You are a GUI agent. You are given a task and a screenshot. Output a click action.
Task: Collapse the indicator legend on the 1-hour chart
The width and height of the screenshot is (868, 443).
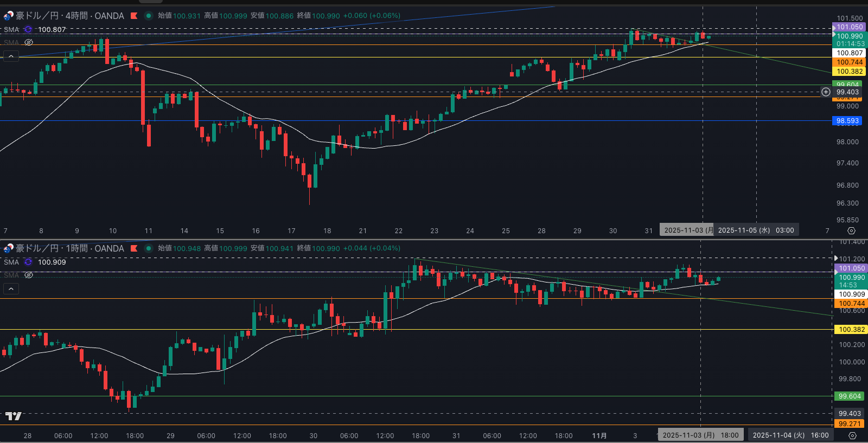pyautogui.click(x=11, y=288)
